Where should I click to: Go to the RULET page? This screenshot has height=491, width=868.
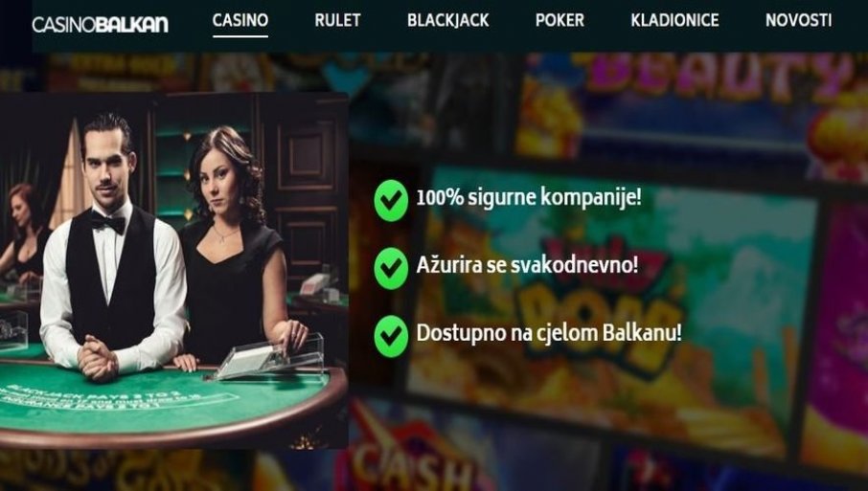click(x=337, y=20)
